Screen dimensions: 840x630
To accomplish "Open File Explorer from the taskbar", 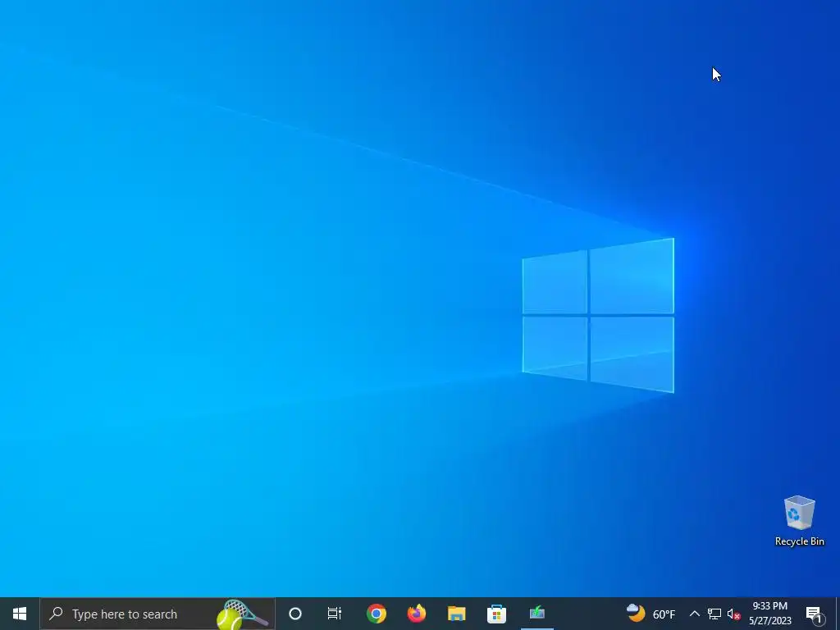I will point(456,614).
